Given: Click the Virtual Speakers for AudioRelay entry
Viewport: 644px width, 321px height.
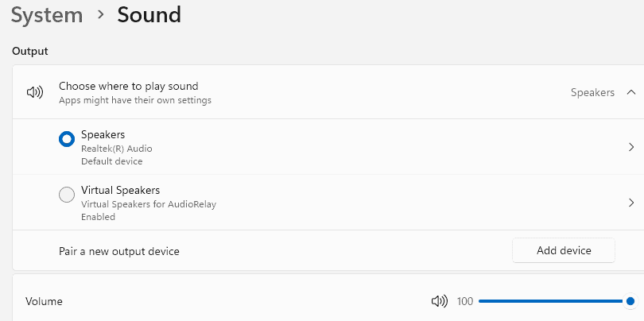Looking at the screenshot, I should tap(148, 203).
